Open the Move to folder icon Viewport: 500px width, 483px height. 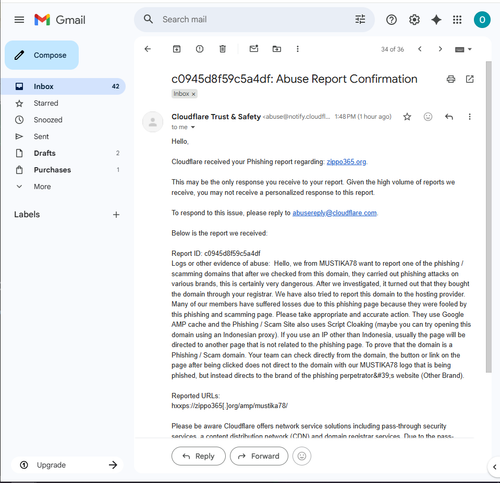click(277, 49)
